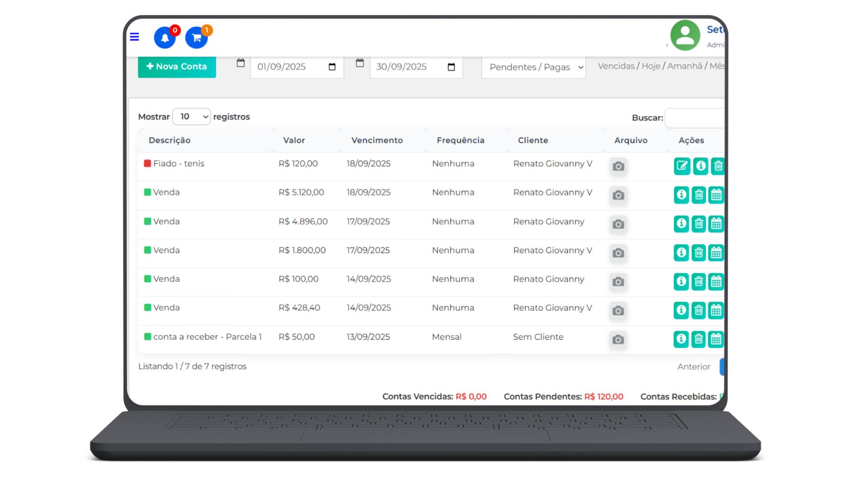Click camera icon for conta a receber row
Image resolution: width=868 pixels, height=488 pixels.
click(618, 340)
